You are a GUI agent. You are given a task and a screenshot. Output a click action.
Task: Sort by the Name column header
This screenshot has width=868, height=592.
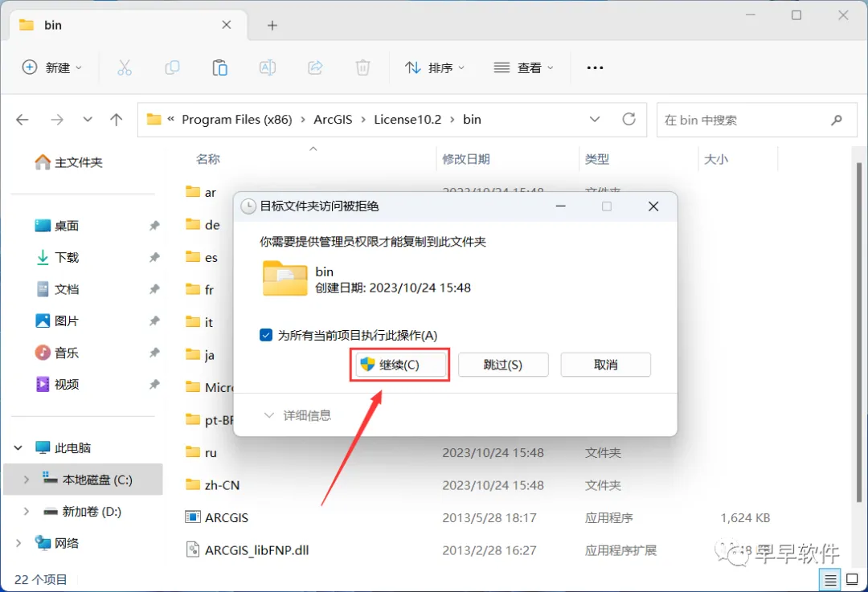coord(208,159)
